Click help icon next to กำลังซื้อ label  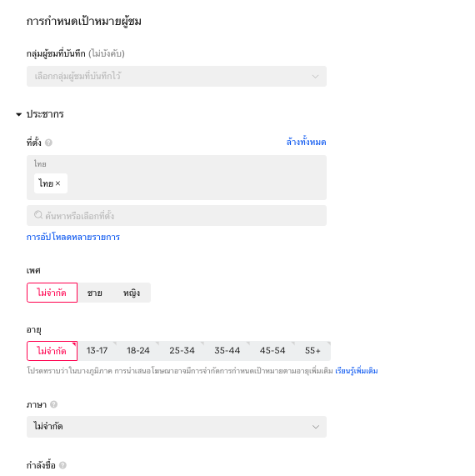coord(62,465)
